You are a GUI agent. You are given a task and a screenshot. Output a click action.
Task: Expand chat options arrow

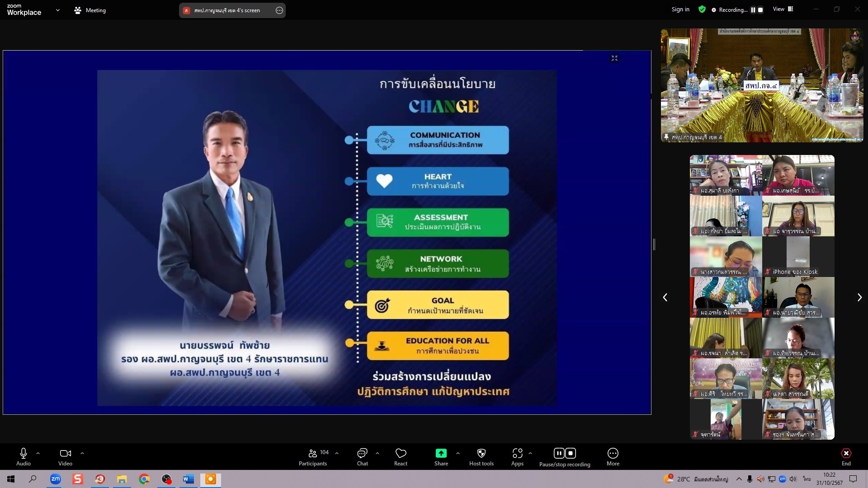tap(377, 453)
